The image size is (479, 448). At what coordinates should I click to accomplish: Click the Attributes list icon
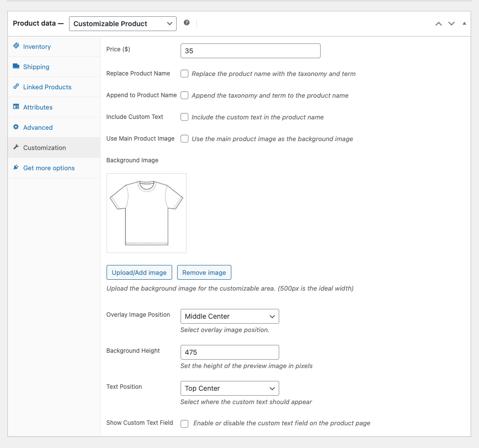pos(16,107)
